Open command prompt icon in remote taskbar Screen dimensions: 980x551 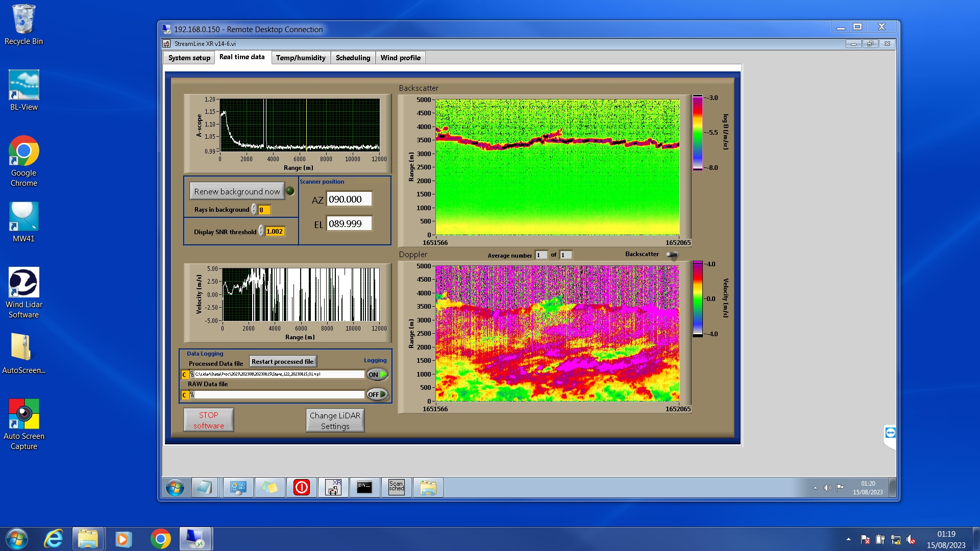pos(364,487)
